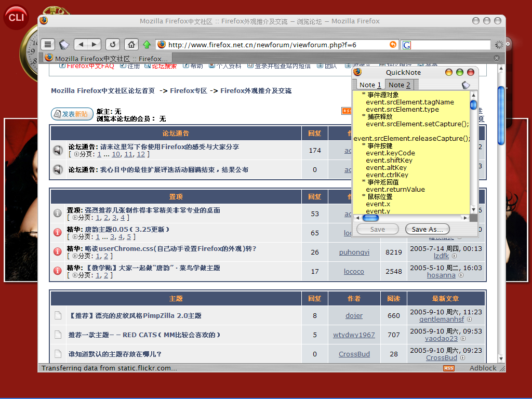Click QuickNote vertical scrollbar down arrow
This screenshot has width=532, height=399.
(x=474, y=210)
